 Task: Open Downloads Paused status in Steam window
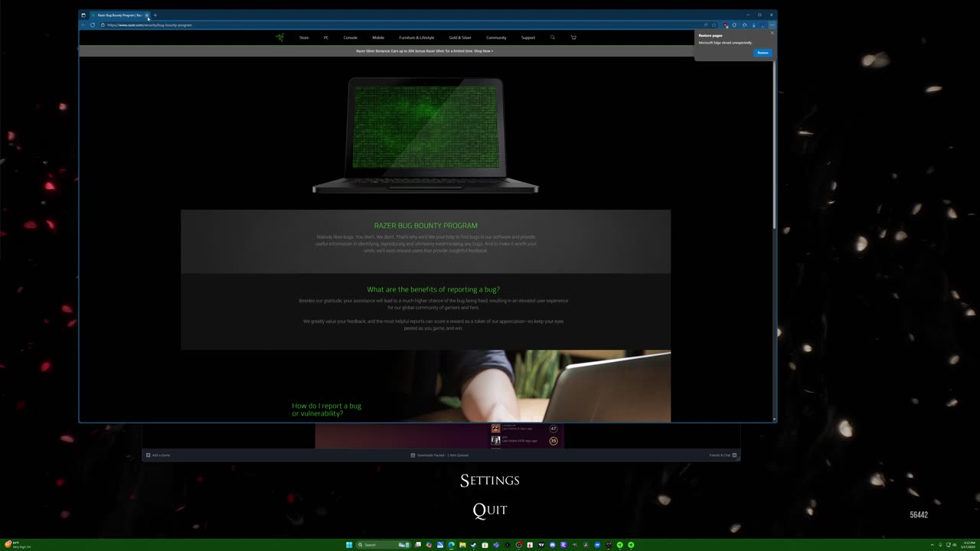(x=439, y=455)
